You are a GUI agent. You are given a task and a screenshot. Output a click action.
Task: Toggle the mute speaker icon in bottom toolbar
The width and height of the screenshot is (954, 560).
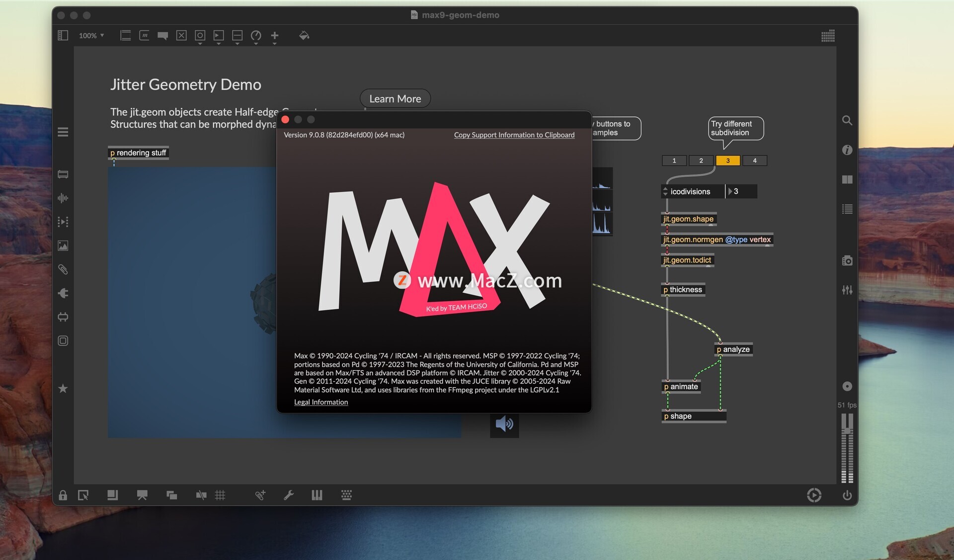(201, 495)
